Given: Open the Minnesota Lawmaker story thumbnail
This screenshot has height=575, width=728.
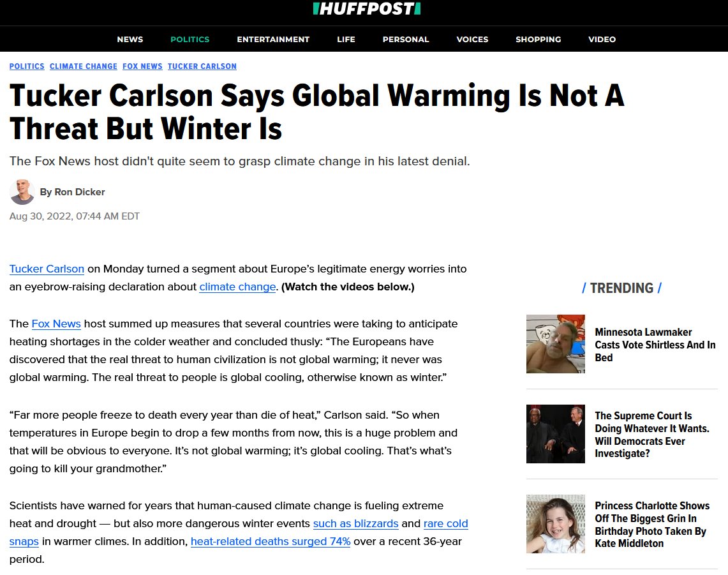Looking at the screenshot, I should 555,344.
